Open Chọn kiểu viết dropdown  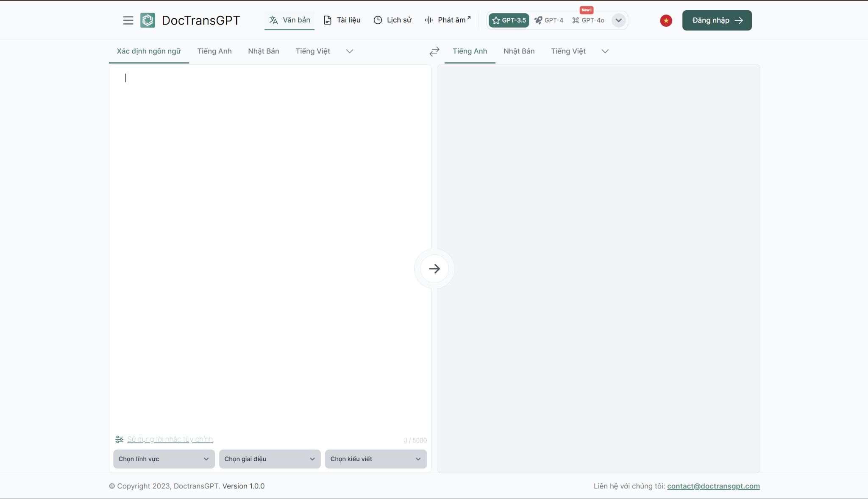click(376, 459)
